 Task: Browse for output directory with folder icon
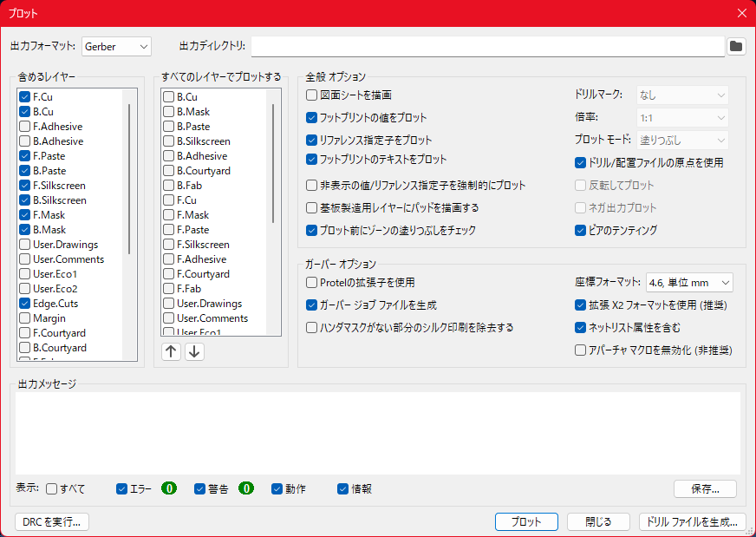pyautogui.click(x=736, y=47)
